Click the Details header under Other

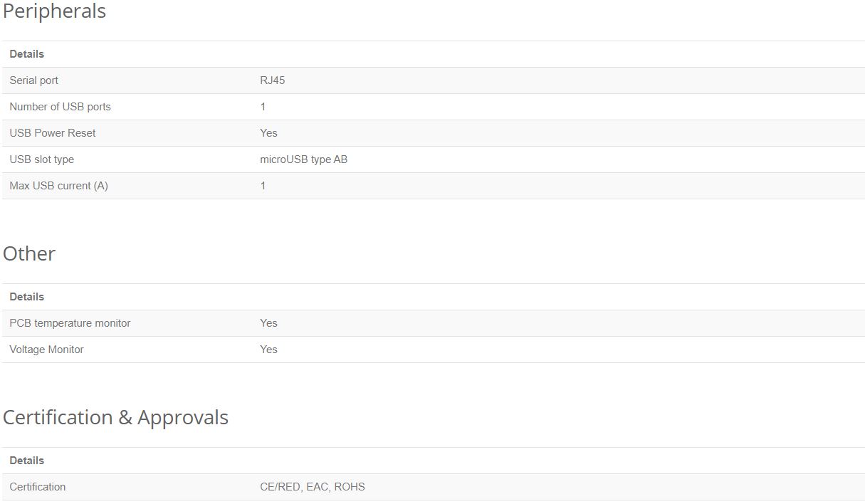click(27, 297)
